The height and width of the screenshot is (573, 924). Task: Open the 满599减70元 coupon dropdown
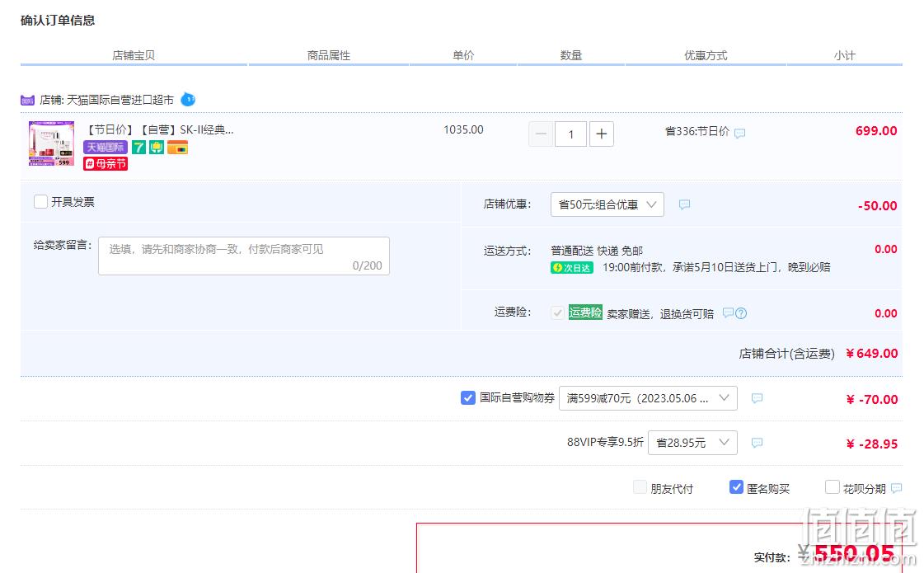point(648,398)
